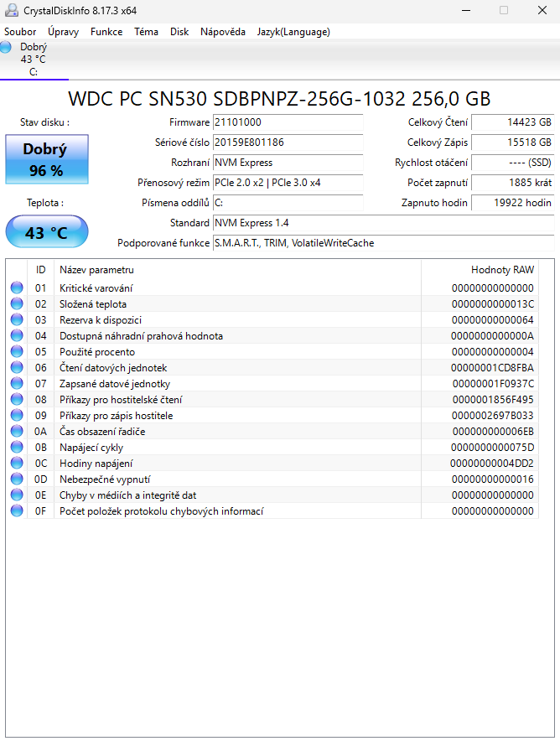The height and width of the screenshot is (741, 560).
Task: Open the Téma menu
Action: [146, 32]
